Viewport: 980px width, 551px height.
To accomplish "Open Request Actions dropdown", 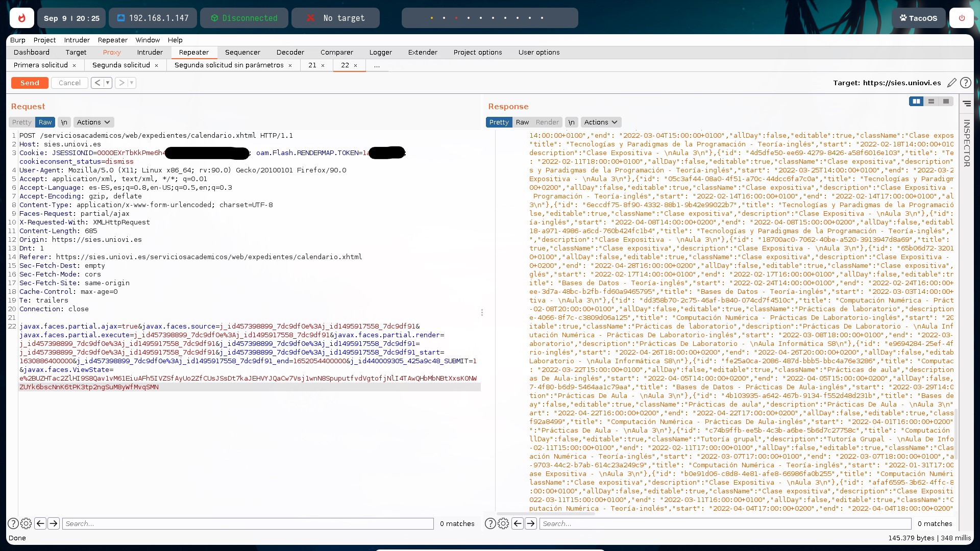I will point(93,122).
